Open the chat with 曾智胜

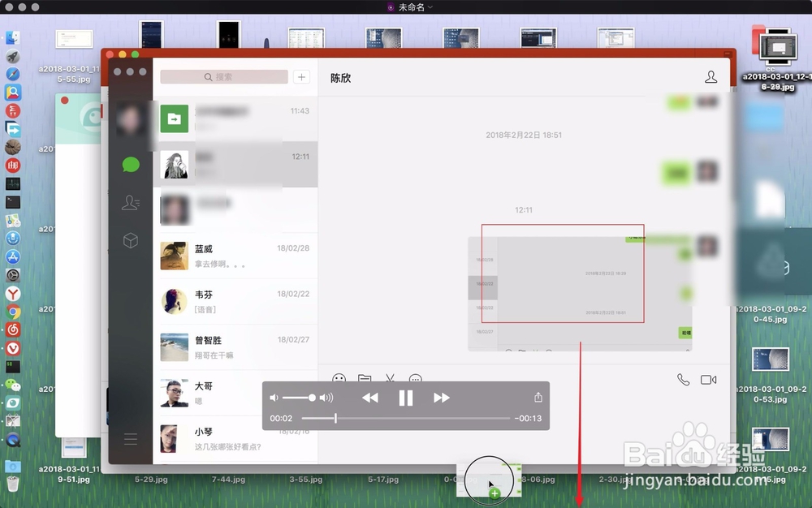coord(235,347)
